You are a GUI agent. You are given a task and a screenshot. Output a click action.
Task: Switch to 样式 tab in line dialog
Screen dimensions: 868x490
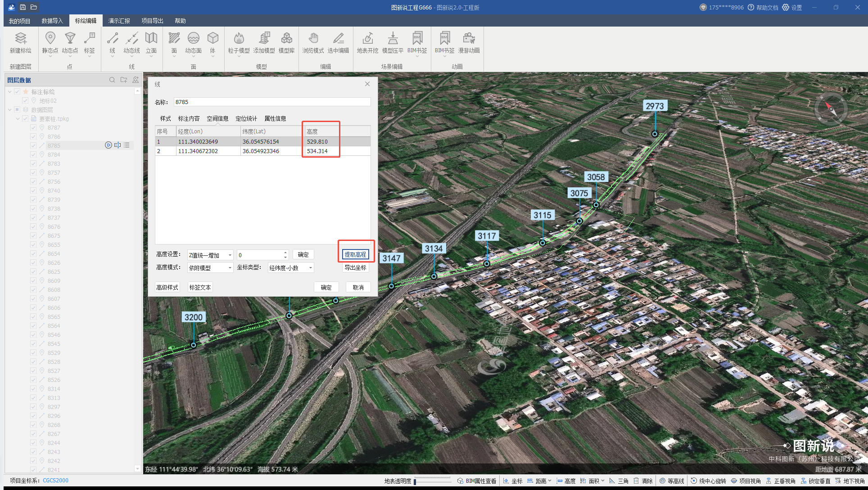point(166,118)
